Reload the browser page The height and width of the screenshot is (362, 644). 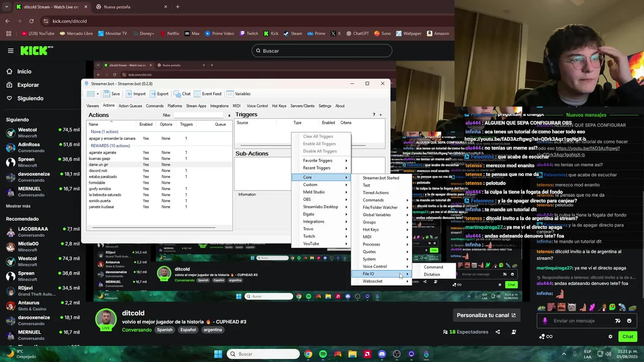31,21
